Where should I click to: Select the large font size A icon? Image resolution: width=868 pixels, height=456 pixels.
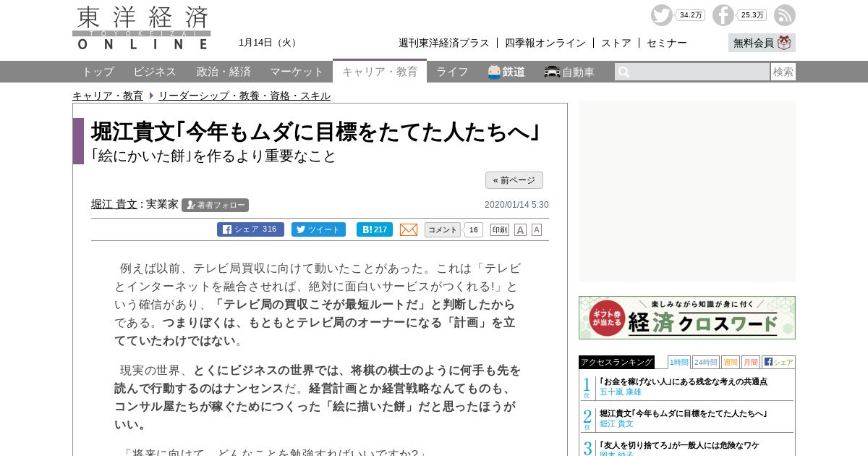point(520,230)
